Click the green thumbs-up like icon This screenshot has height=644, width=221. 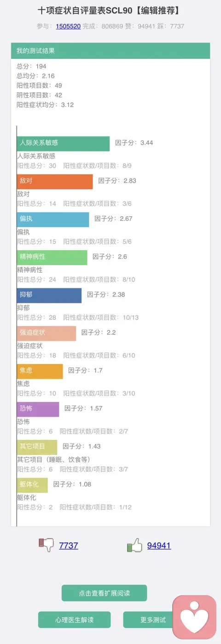click(134, 545)
